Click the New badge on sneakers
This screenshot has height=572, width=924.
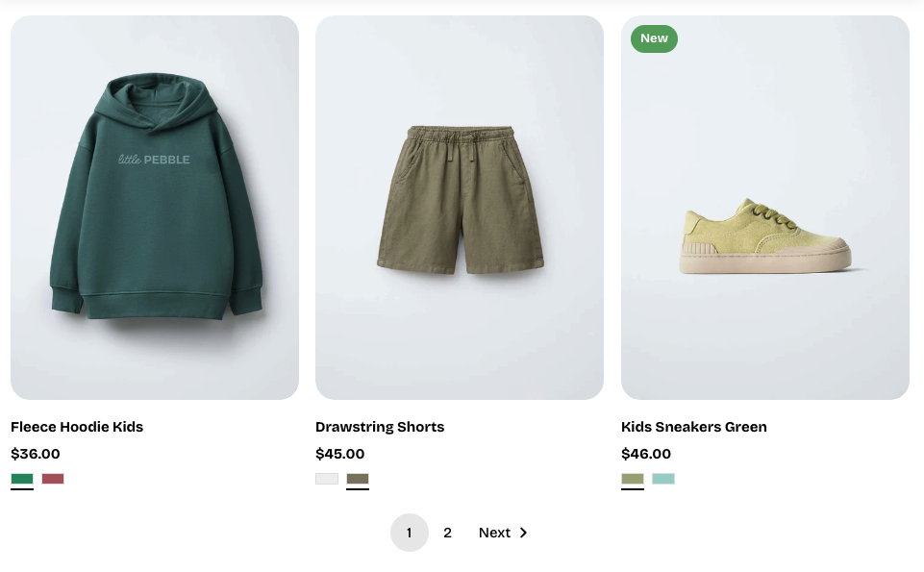pos(654,38)
